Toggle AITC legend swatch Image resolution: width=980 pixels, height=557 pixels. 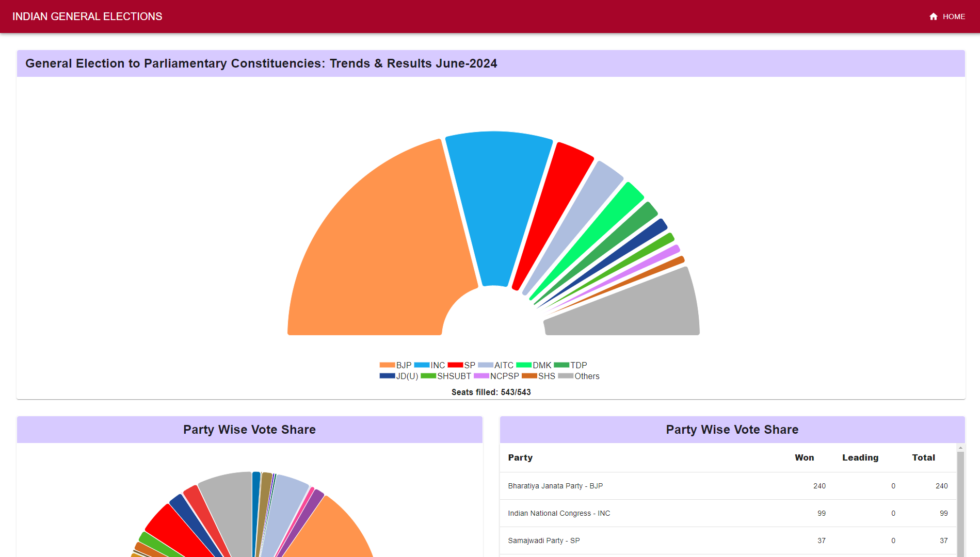point(486,365)
